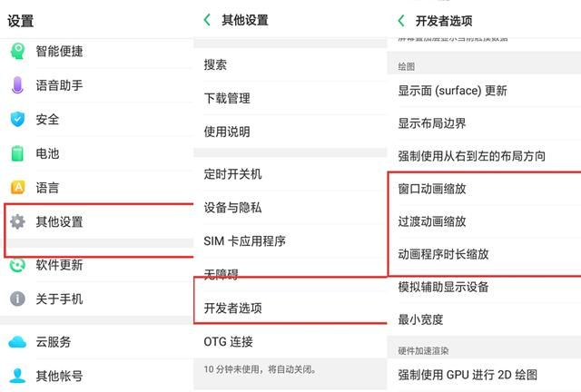Tap the green 软件更新 refresh icon

[x=17, y=265]
